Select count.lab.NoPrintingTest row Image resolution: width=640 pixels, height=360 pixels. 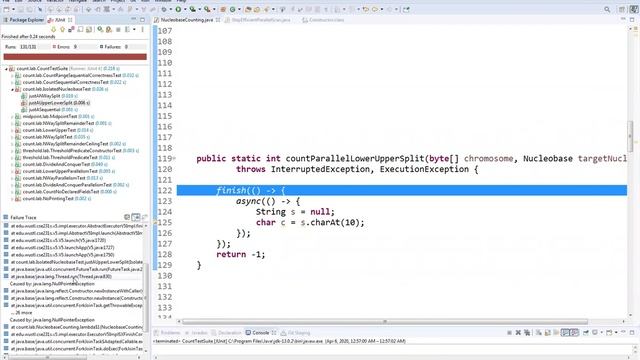53,199
